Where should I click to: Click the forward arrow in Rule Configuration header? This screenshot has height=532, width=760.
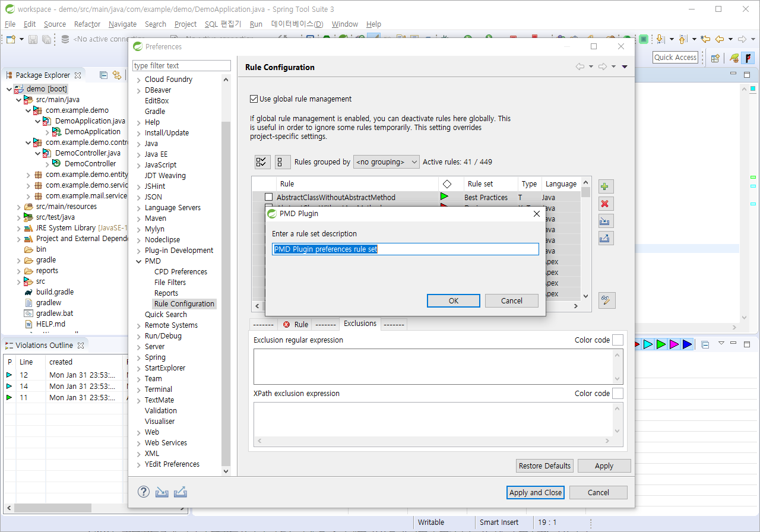click(x=603, y=66)
